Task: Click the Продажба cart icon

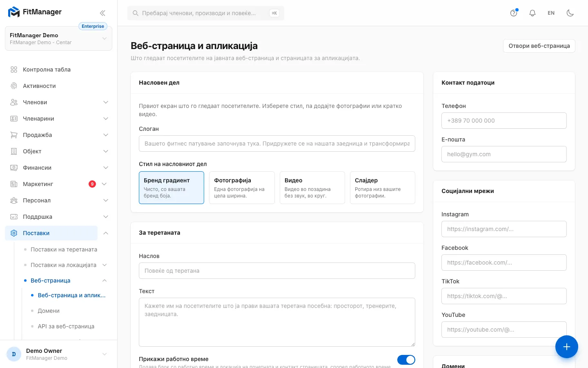Action: (14, 135)
